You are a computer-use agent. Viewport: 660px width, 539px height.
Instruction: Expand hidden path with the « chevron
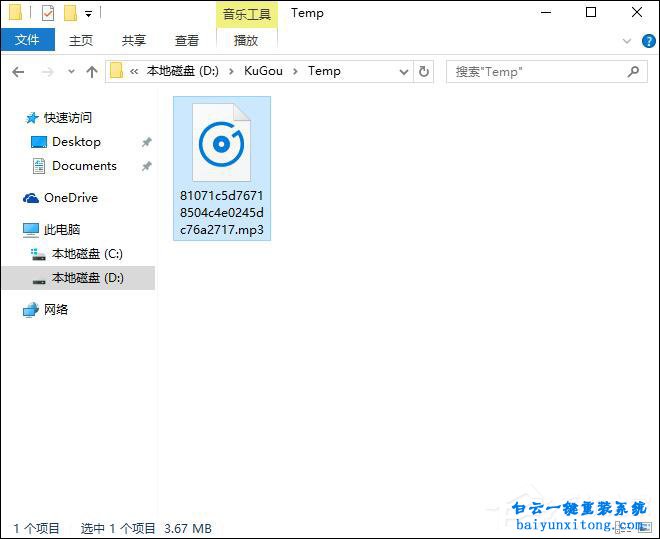pos(134,72)
